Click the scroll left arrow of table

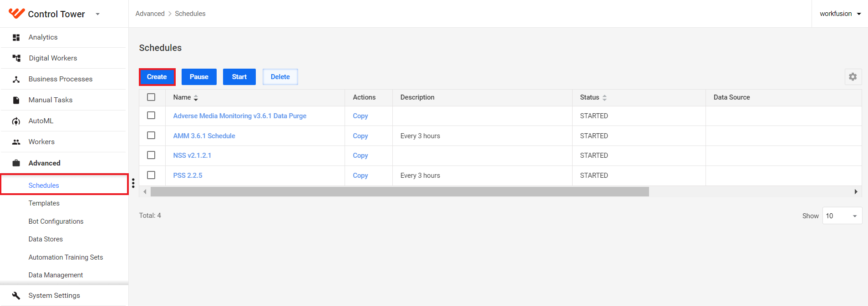[145, 192]
